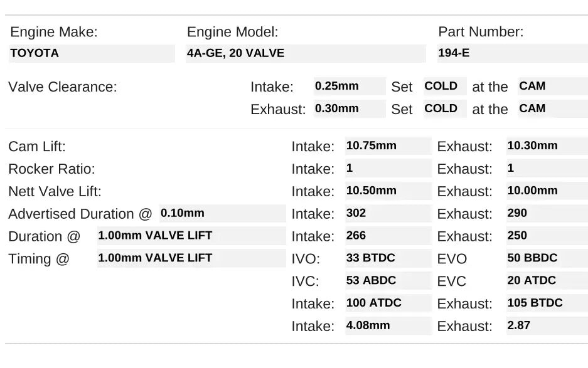The width and height of the screenshot is (588, 368).
Task: Edit the Exhaust valve clearance 0.30mm field
Action: tap(350, 108)
